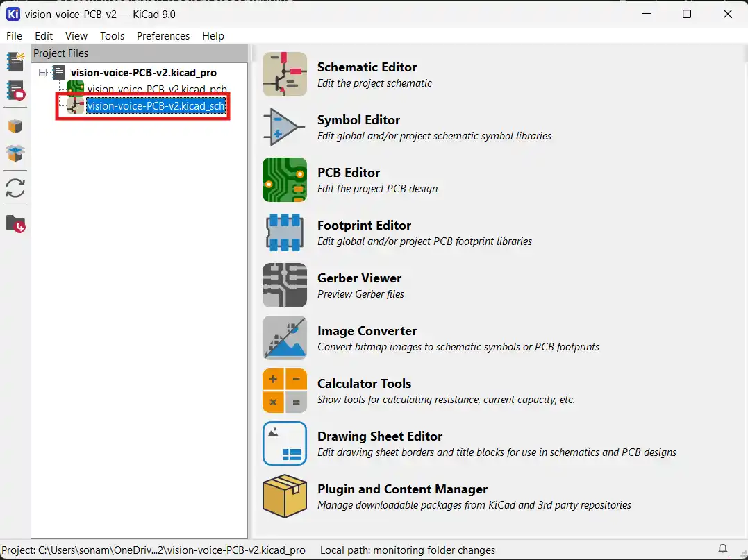Image resolution: width=748 pixels, height=560 pixels.
Task: Open the Plugin and Content Manager box icon
Action: pos(284,496)
